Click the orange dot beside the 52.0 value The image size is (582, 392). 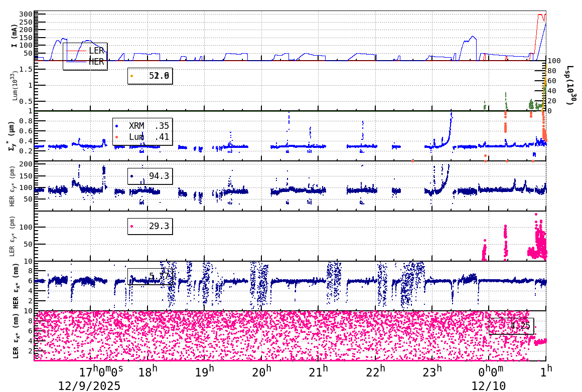tap(132, 76)
